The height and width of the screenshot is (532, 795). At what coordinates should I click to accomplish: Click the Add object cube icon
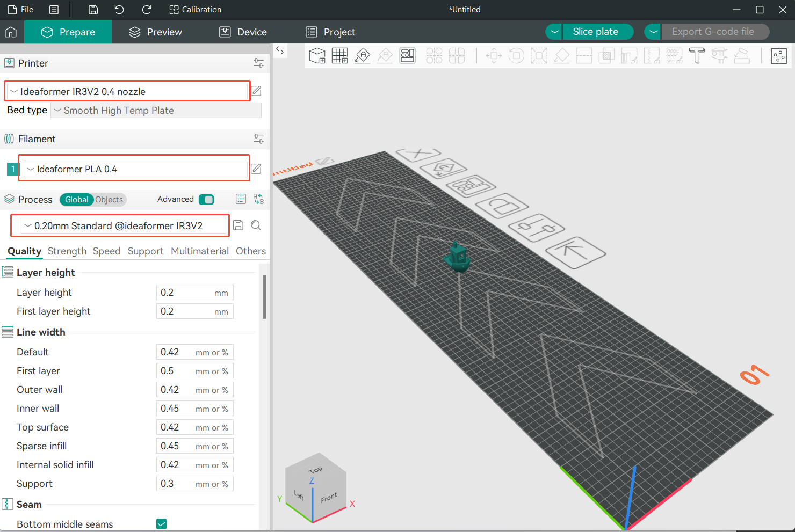coord(317,55)
